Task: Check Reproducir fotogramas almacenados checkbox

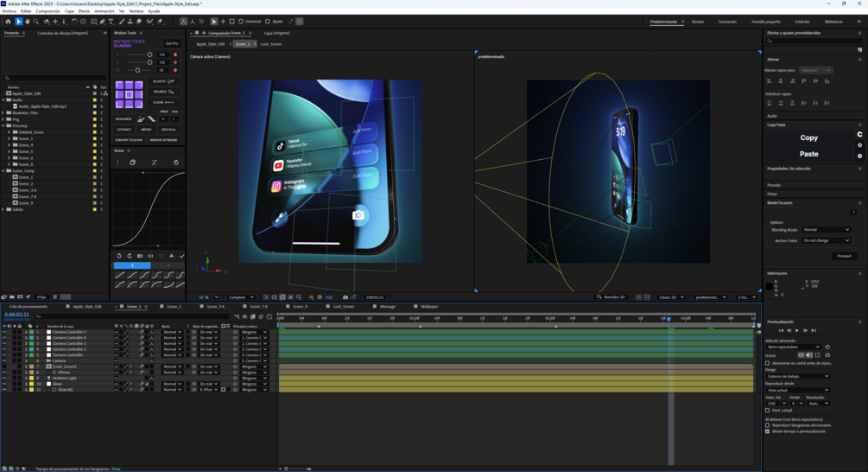Action: [767, 425]
